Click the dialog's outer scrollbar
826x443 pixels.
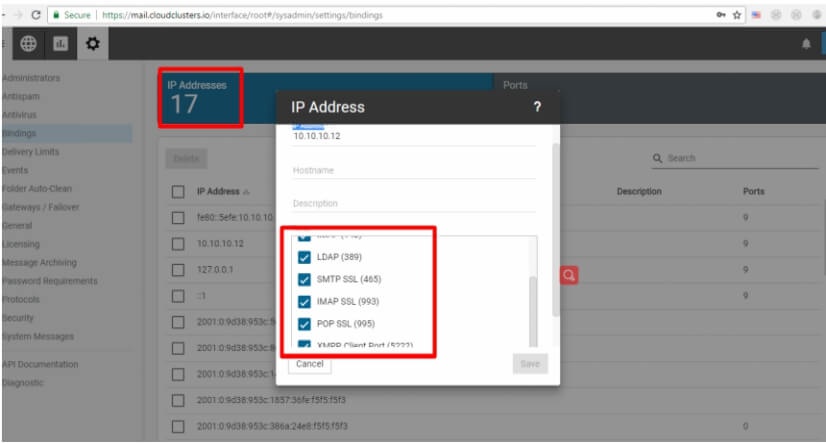[x=555, y=230]
